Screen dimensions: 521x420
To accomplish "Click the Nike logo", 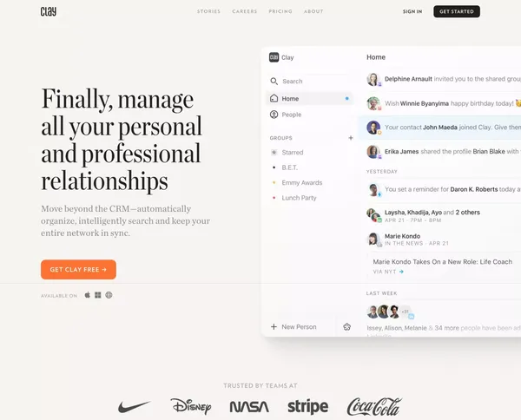I will pyautogui.click(x=134, y=406).
